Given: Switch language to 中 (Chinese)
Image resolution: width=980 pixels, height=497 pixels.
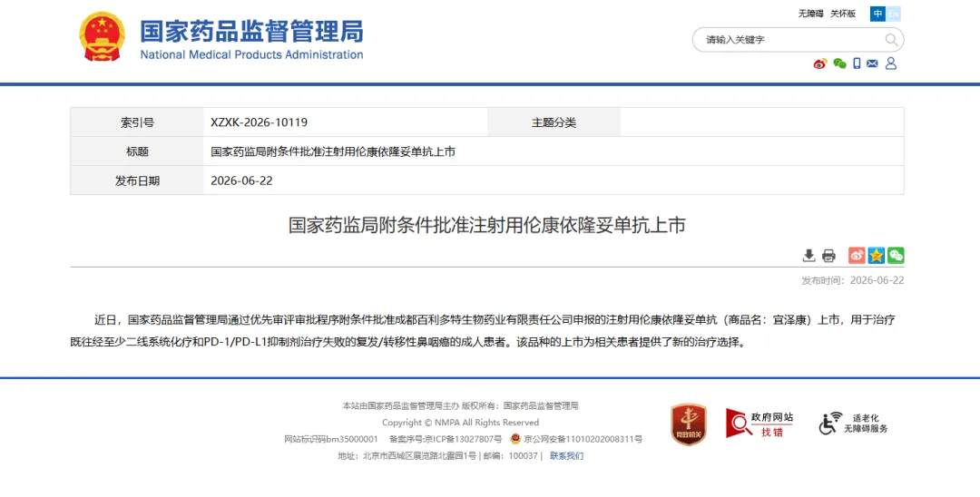Looking at the screenshot, I should click(x=877, y=14).
